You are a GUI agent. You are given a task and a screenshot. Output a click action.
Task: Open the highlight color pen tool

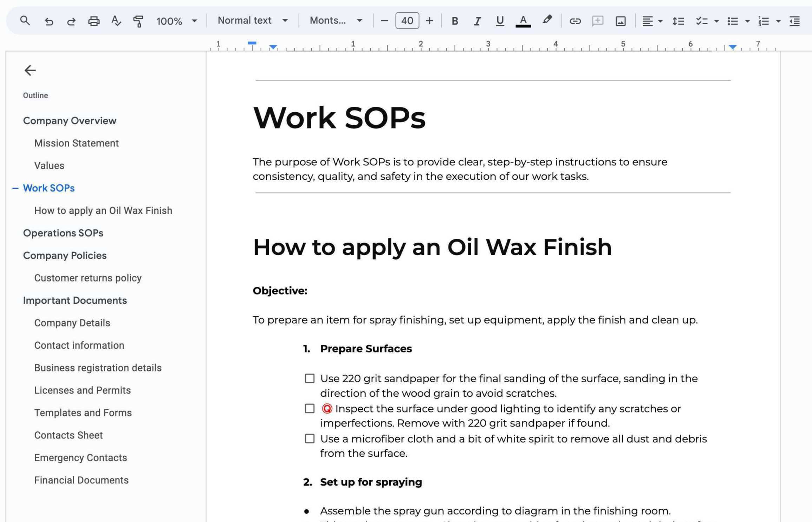(547, 20)
